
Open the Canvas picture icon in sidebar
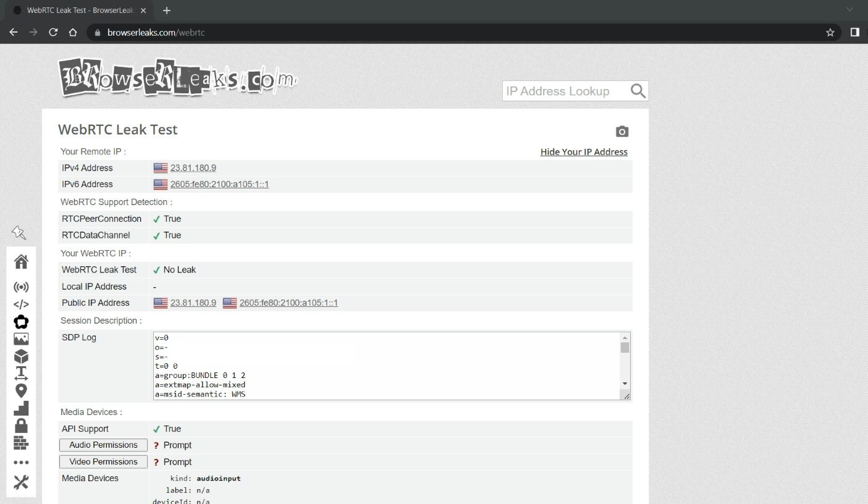pyautogui.click(x=21, y=339)
